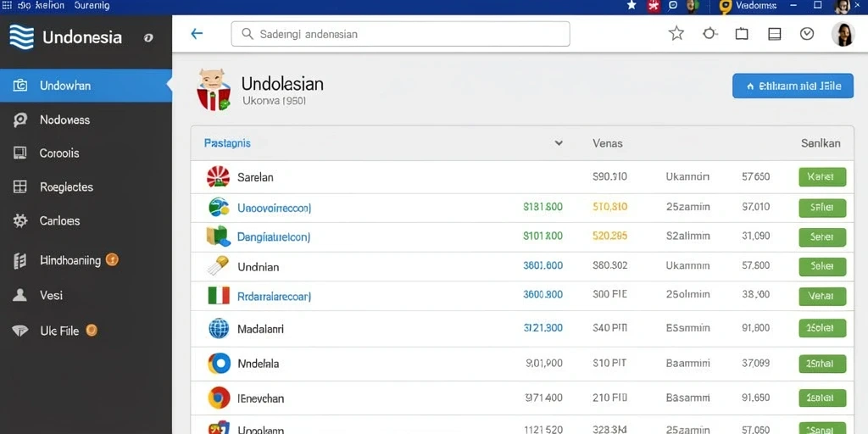The width and height of the screenshot is (868, 434).
Task: Open Carloes settings in the sidebar
Action: pyautogui.click(x=60, y=221)
